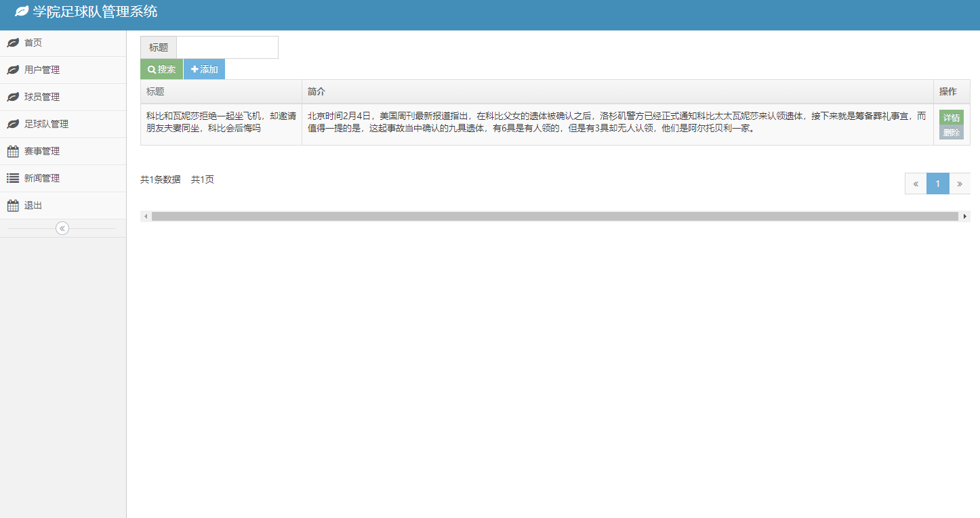Screen dimensions: 980x518
Task: Go to the next page with »
Action: pos(959,183)
